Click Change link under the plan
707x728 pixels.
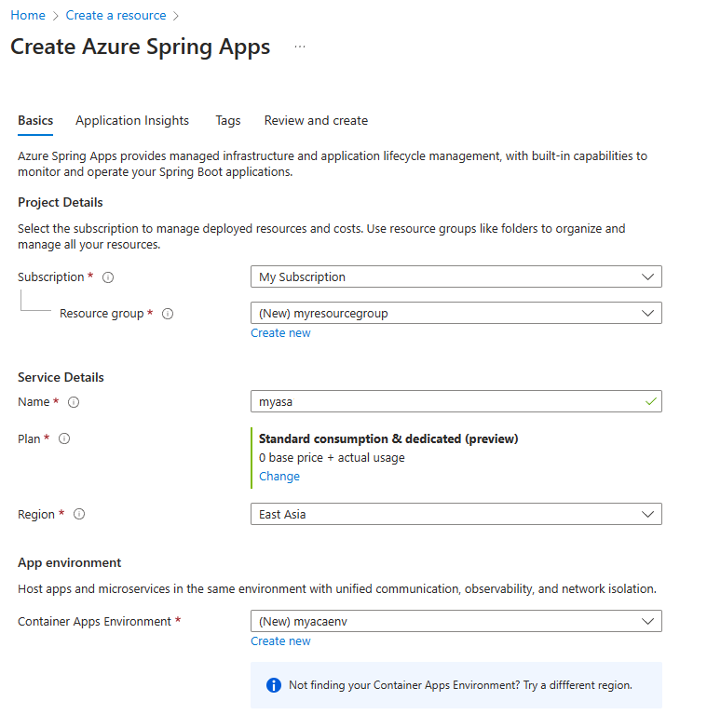(279, 476)
